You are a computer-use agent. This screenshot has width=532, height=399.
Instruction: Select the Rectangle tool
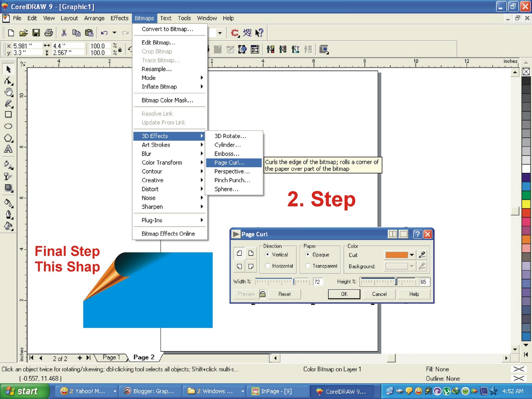pyautogui.click(x=8, y=114)
